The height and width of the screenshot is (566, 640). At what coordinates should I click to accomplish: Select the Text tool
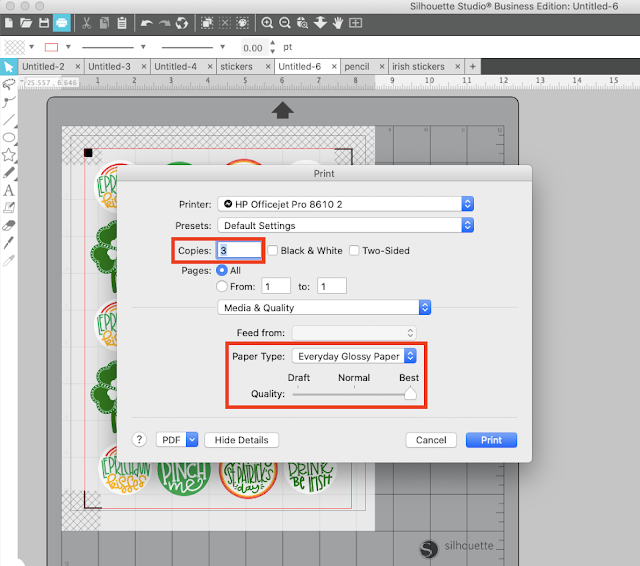(x=9, y=190)
